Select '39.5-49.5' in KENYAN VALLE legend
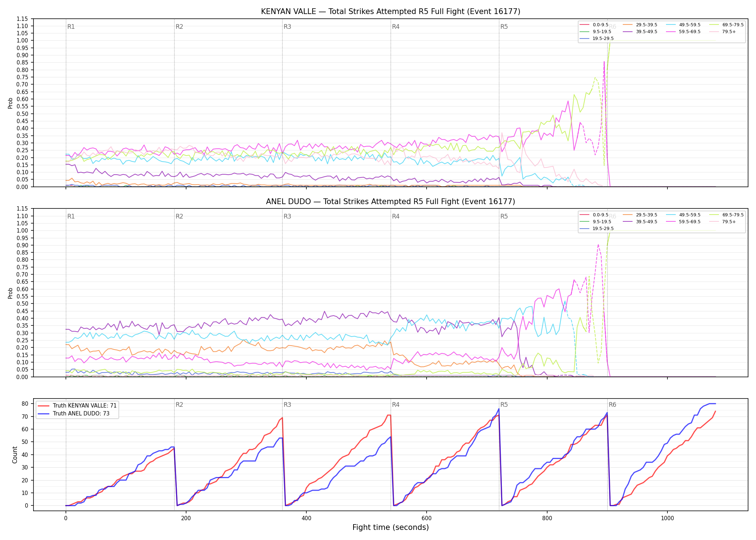Image resolution: width=756 pixels, height=540 pixels. 647,32
